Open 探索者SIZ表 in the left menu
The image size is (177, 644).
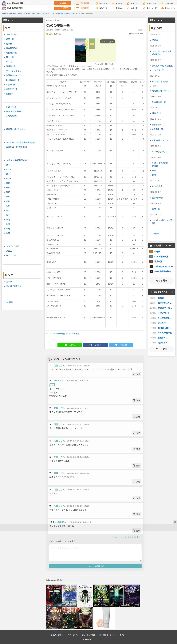(11, 48)
